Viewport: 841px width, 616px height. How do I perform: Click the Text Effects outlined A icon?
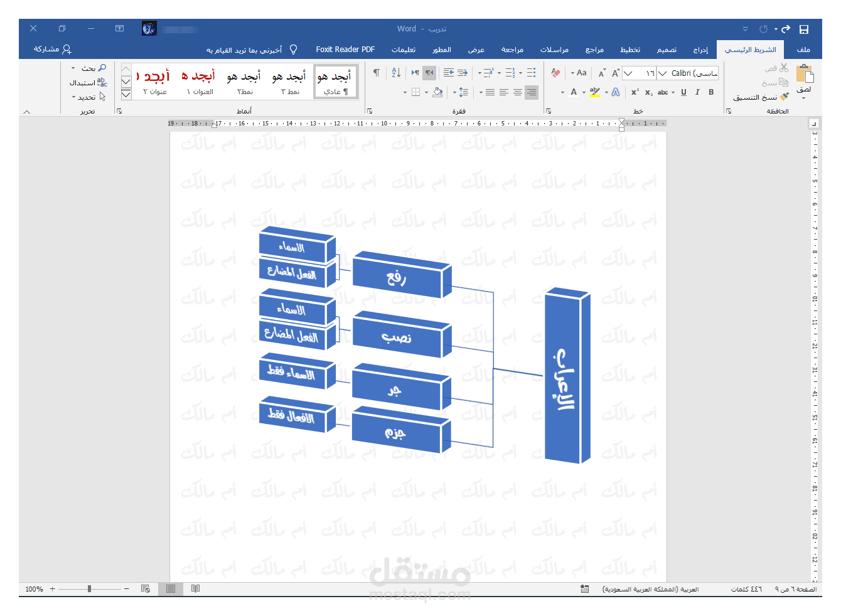click(616, 92)
